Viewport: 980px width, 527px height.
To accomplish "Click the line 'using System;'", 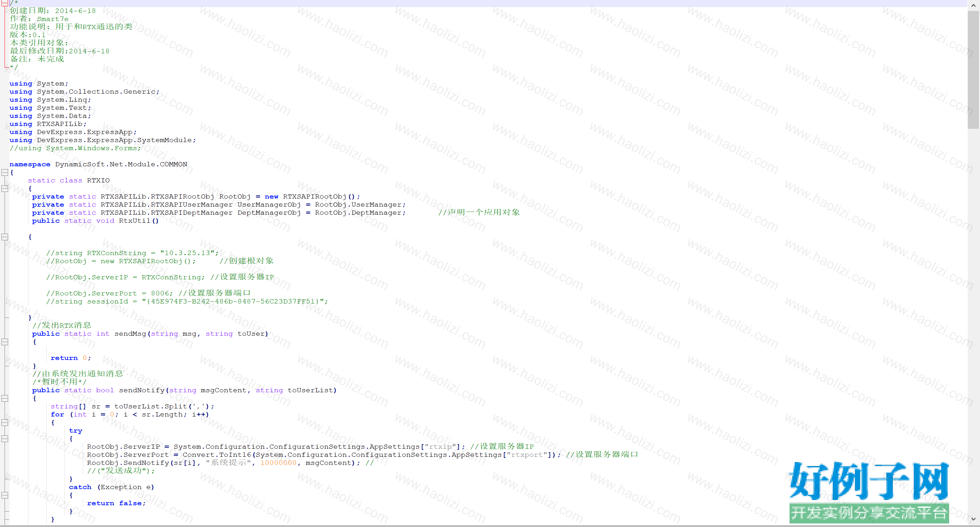I will click(39, 84).
